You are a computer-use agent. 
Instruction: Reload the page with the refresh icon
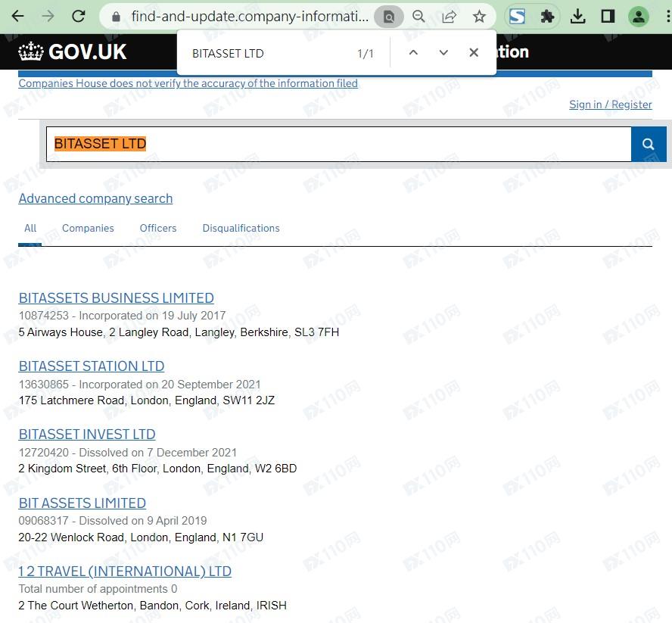[x=79, y=17]
